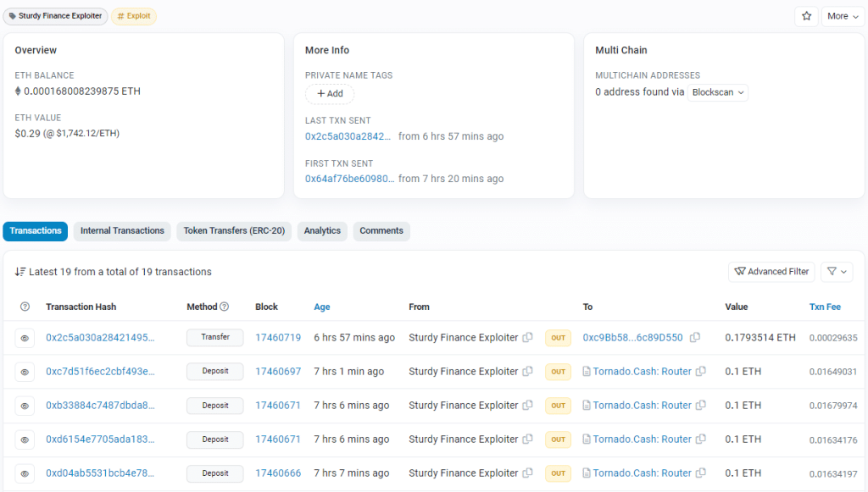Open Tornado.Cash: Router in block 17460697 row
868x492 pixels.
click(643, 372)
